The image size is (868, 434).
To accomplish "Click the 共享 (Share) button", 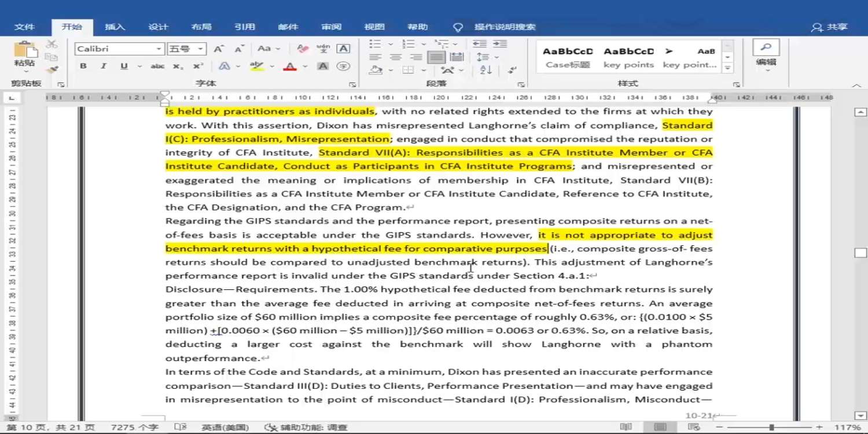I will [830, 27].
